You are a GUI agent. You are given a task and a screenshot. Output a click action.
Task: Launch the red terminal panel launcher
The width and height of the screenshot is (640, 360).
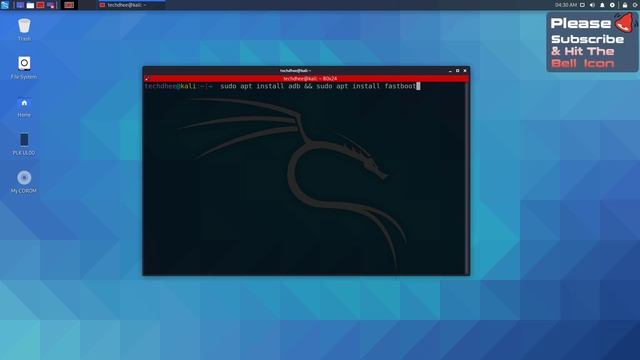[x=40, y=5]
